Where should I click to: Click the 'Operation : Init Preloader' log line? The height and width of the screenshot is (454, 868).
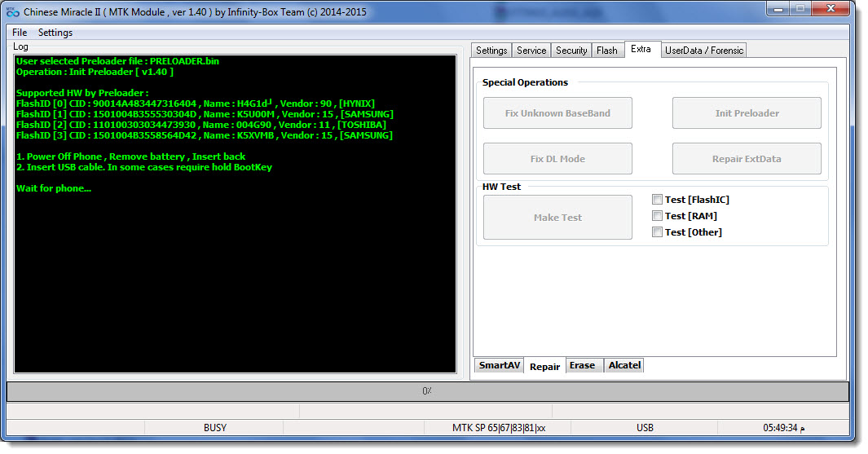pos(95,72)
